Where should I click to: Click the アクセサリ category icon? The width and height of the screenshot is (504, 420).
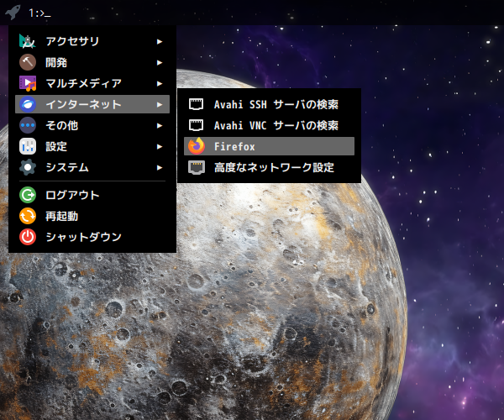pyautogui.click(x=28, y=41)
